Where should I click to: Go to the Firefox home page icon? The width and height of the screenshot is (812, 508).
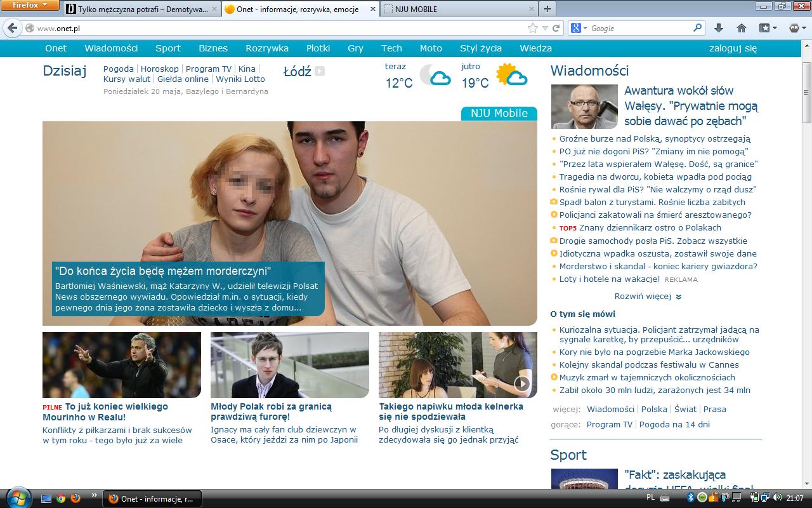[741, 28]
